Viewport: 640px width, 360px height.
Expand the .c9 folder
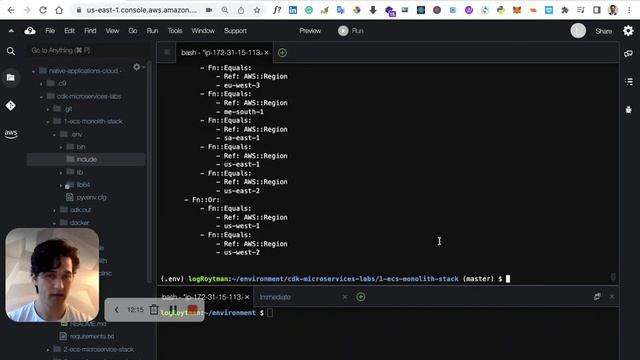[41, 84]
